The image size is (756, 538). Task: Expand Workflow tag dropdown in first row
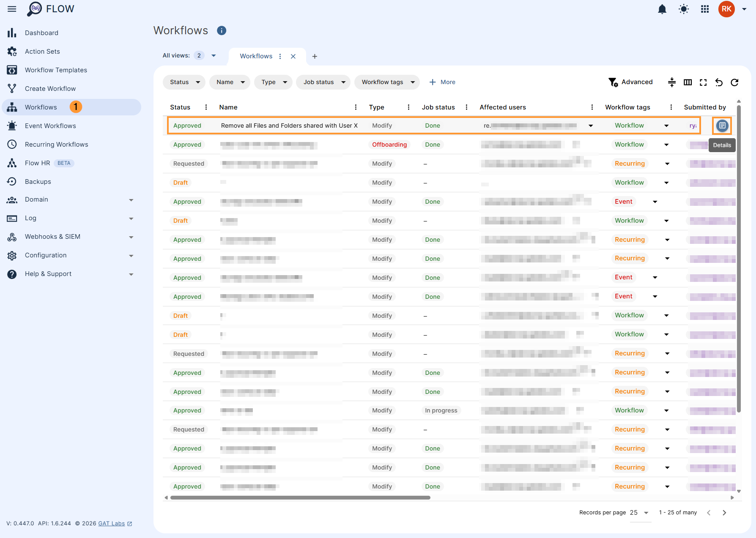click(x=666, y=126)
